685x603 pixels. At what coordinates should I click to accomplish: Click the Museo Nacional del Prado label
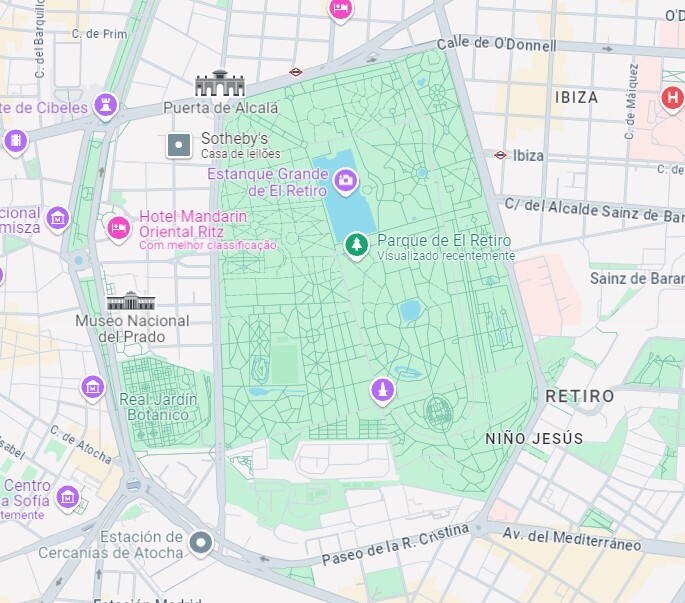click(x=132, y=329)
